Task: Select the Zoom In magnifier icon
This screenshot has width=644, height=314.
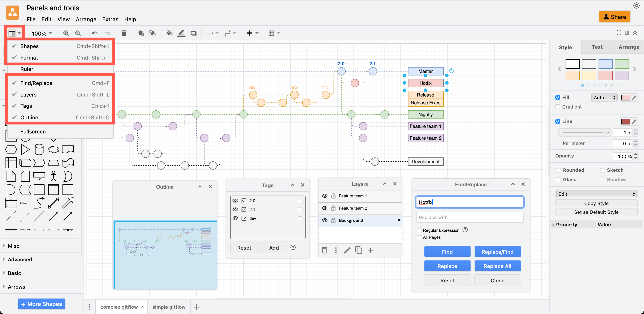Action: pyautogui.click(x=66, y=33)
